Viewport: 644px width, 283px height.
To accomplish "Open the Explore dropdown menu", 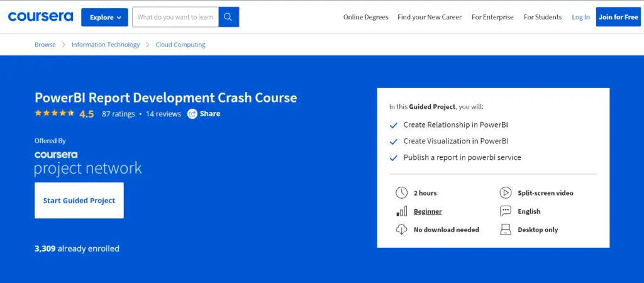I will pos(104,17).
